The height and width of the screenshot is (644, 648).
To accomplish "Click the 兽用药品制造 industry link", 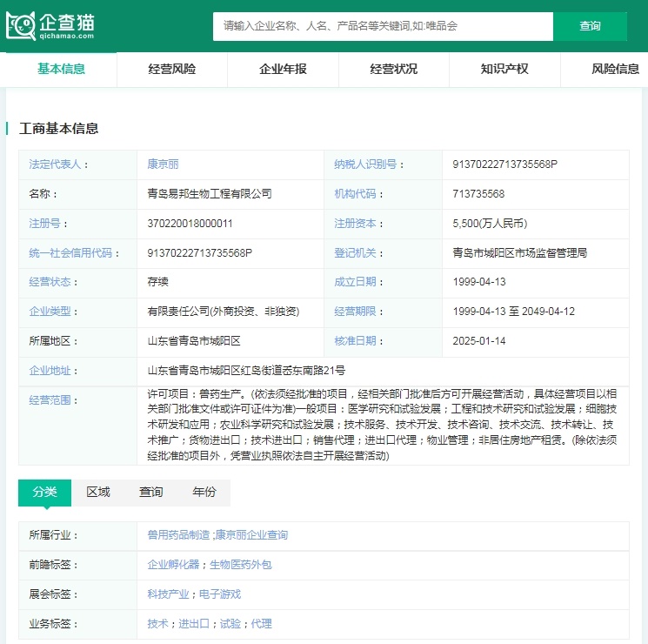I will [178, 535].
